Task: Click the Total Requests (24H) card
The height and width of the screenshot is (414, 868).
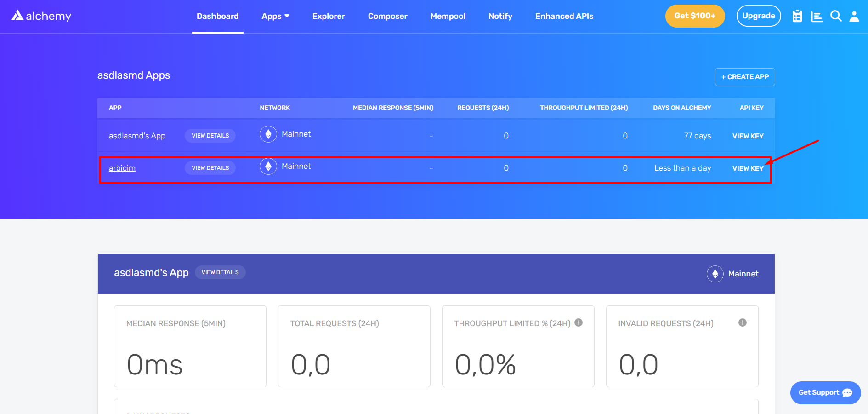Action: point(354,346)
